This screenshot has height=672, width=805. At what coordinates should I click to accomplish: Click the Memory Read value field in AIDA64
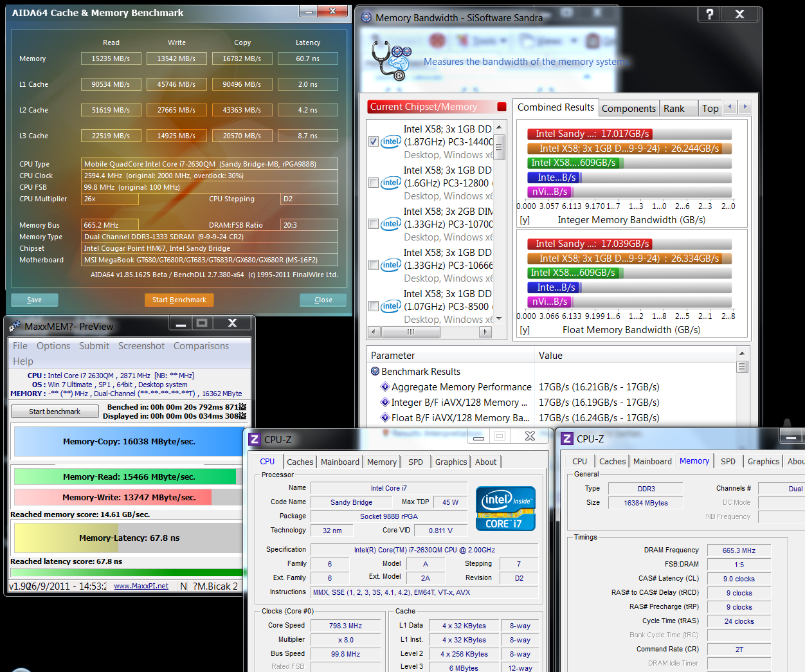tap(111, 59)
